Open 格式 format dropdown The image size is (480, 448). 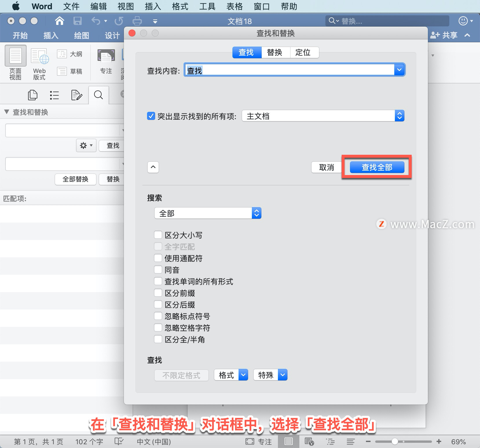point(231,375)
